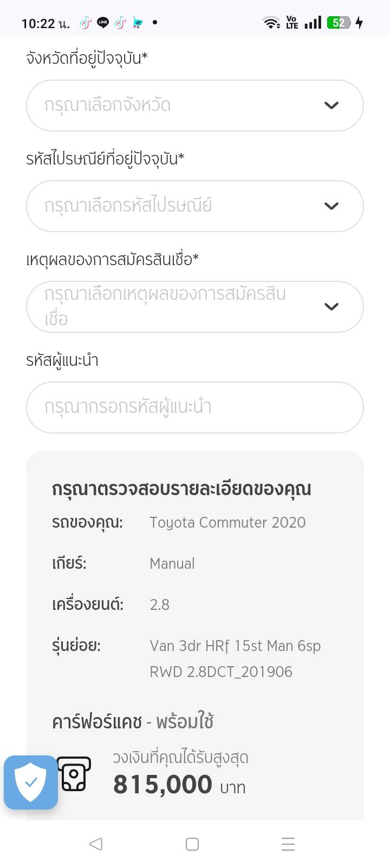
Task: Tap the 815,000 baht maximum loan amount
Action: (162, 785)
